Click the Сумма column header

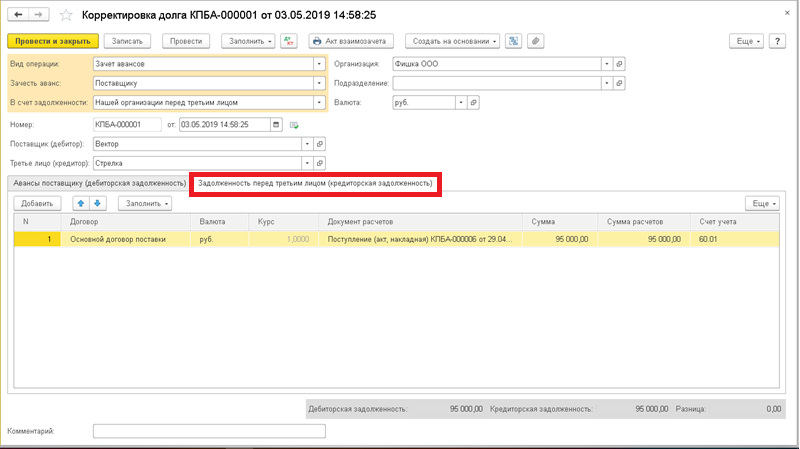pyautogui.click(x=560, y=222)
